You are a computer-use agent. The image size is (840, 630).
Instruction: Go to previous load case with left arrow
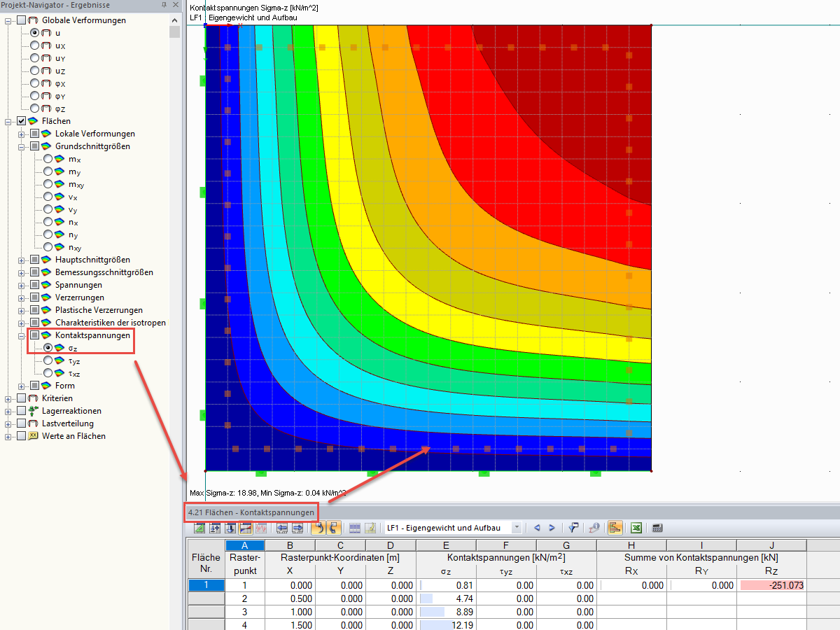point(537,528)
